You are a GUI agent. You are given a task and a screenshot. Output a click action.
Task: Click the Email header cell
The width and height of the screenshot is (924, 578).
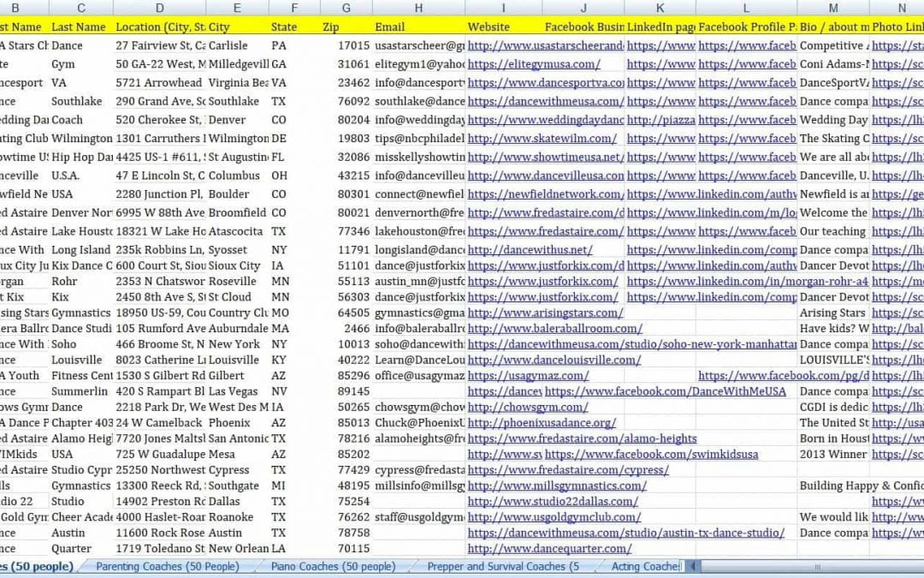point(418,27)
